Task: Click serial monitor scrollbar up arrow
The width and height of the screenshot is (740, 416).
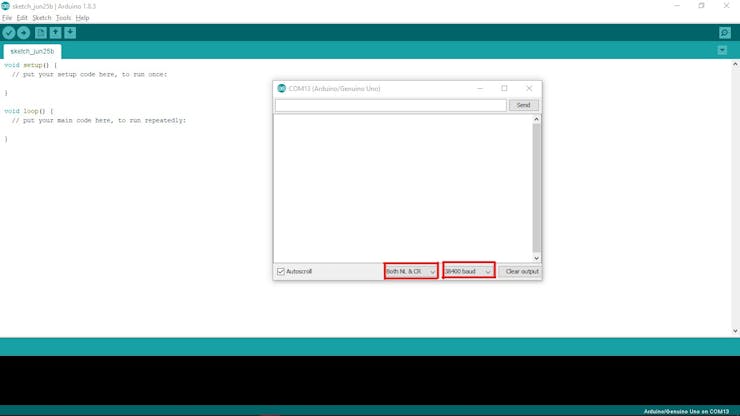Action: pyautogui.click(x=536, y=119)
